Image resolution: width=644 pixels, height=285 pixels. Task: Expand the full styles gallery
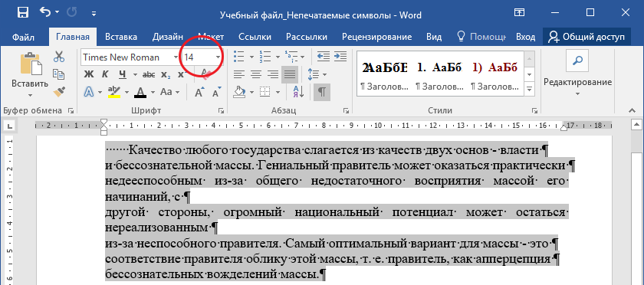529,88
